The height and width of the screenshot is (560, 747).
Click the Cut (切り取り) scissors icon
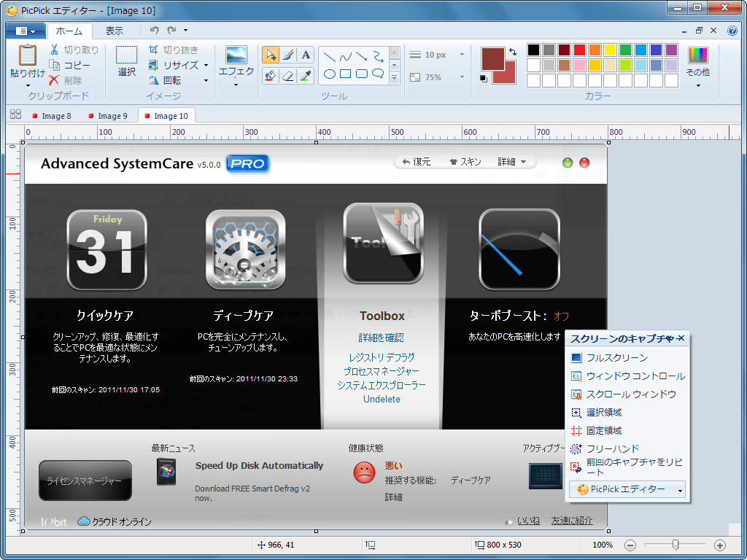[54, 50]
